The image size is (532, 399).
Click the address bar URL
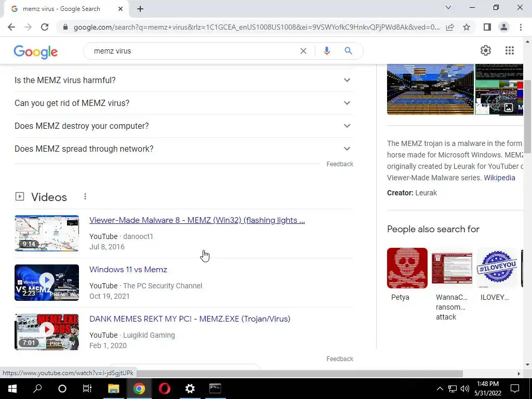(x=257, y=27)
